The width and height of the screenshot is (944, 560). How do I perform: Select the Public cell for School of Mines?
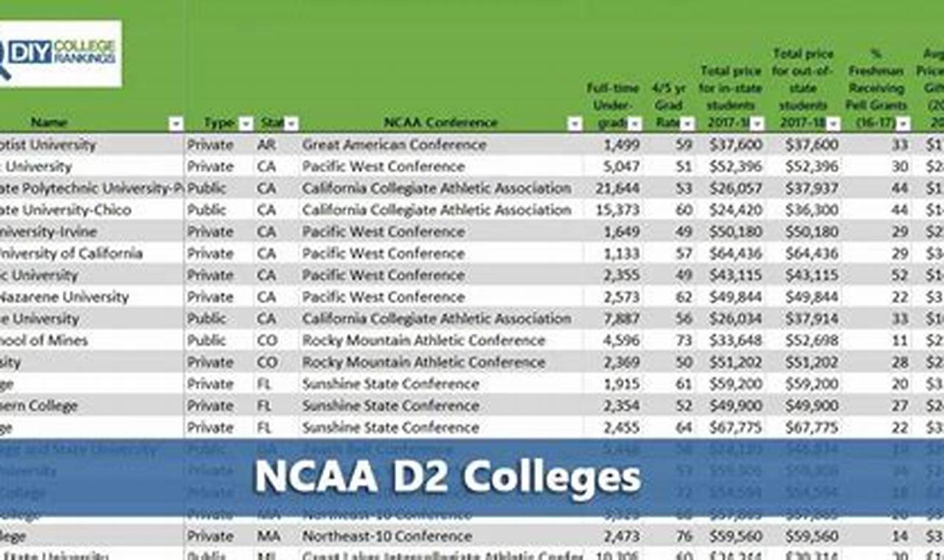pos(209,340)
